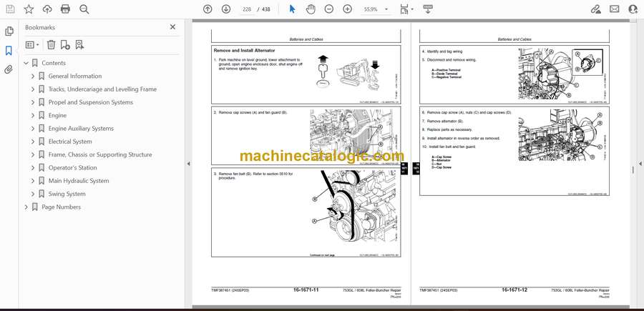Send the file by email icon
The height and width of the screenshot is (311, 644).
tap(615, 9)
